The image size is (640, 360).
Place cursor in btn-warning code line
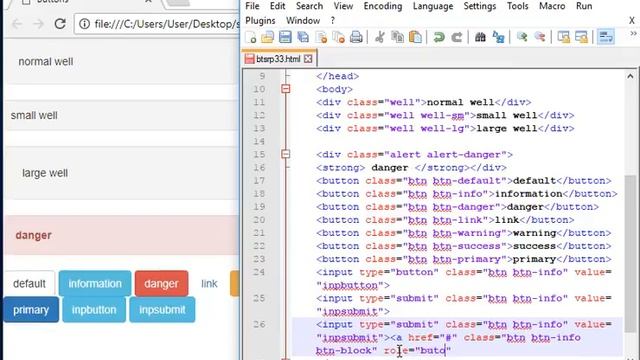pos(463,233)
